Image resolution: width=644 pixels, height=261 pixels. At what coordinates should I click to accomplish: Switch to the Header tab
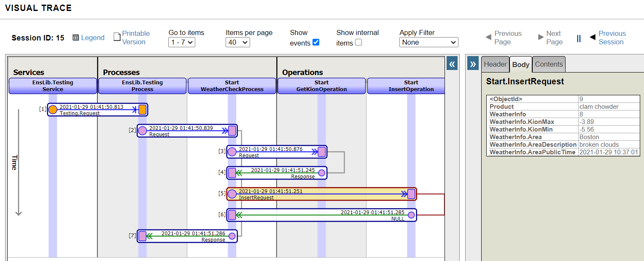495,64
